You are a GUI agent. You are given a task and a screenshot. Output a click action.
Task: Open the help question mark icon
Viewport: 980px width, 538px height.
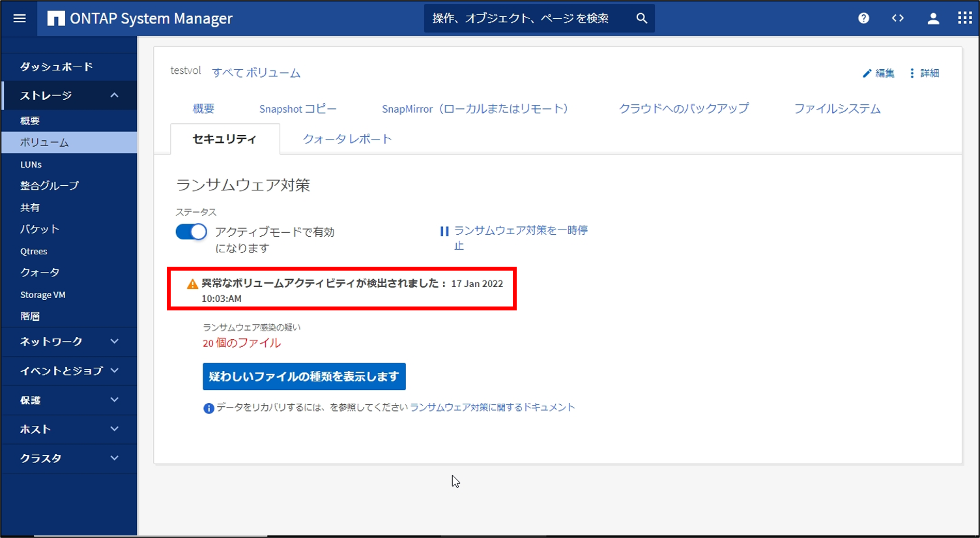863,18
